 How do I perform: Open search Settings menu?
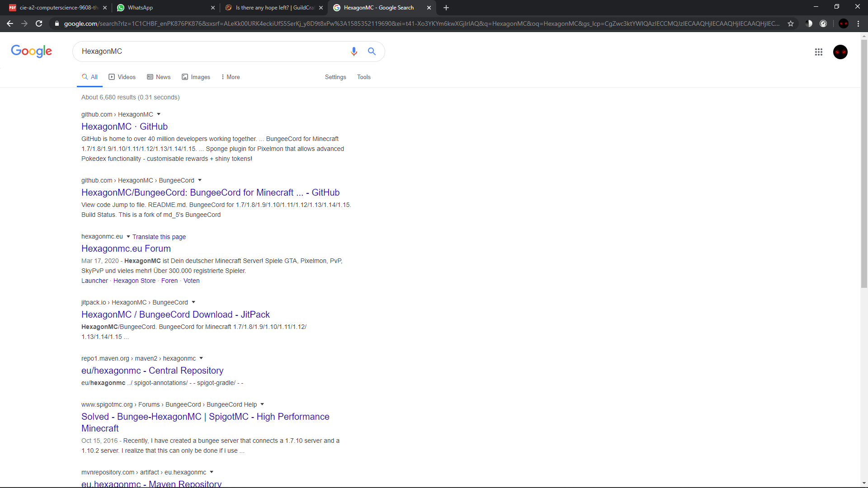(x=335, y=77)
